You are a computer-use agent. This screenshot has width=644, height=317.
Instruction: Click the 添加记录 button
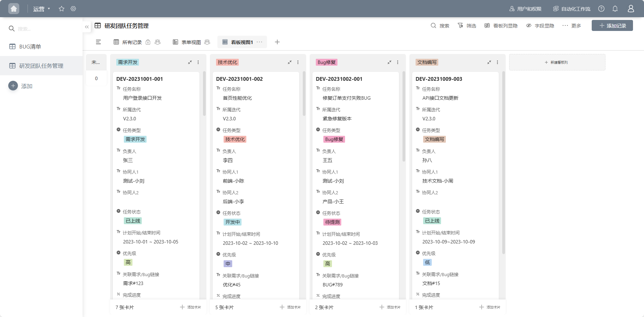[612, 25]
